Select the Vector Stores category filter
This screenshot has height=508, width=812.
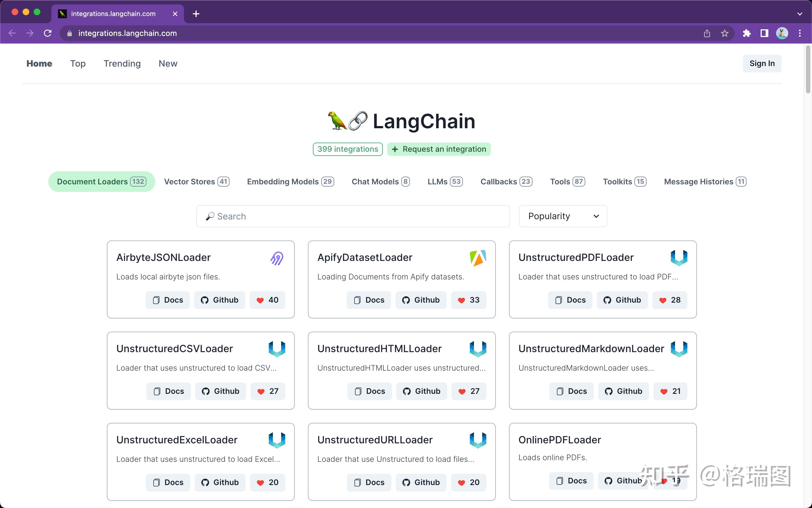click(x=197, y=181)
